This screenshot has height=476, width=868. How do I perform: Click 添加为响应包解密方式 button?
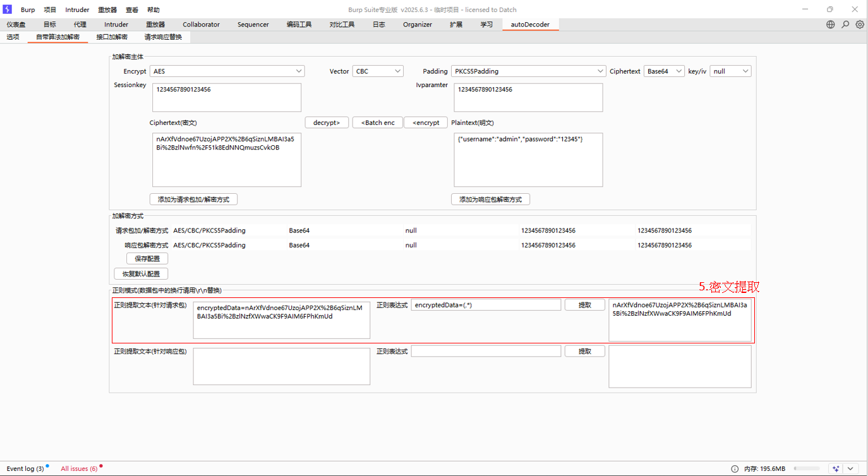[x=490, y=199]
